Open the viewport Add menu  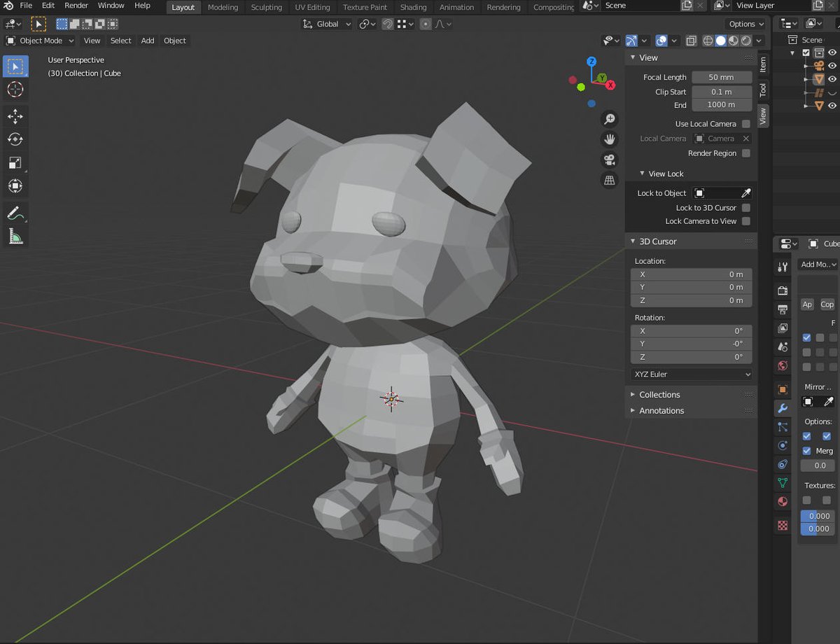tap(148, 41)
